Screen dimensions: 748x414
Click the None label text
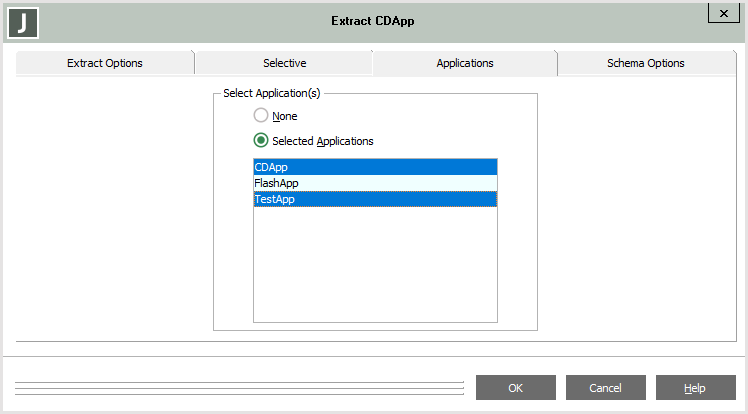tap(284, 116)
